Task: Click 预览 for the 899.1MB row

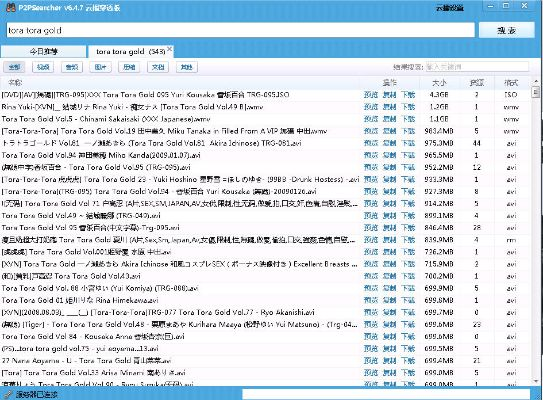Action: [x=371, y=215]
